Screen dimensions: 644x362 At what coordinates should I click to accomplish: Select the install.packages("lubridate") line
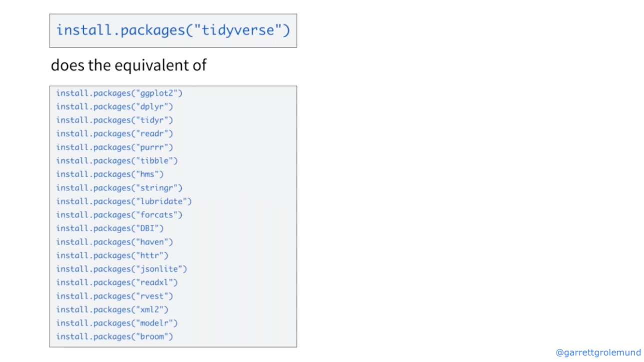tap(124, 201)
